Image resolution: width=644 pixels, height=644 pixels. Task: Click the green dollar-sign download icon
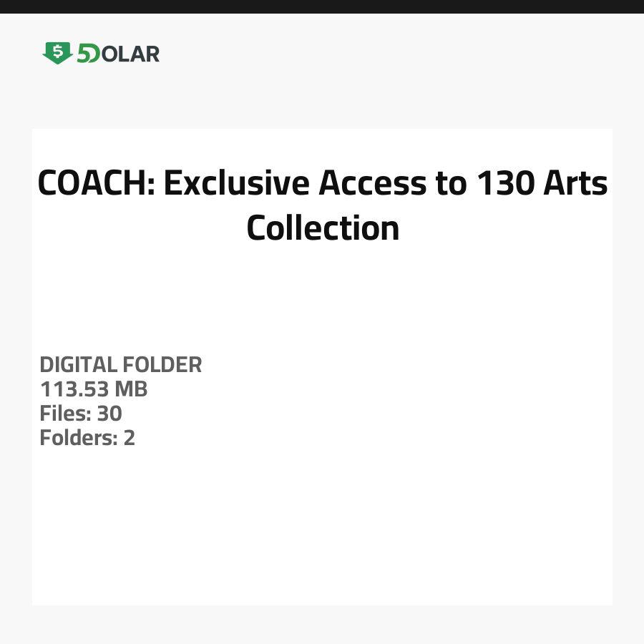tap(57, 53)
